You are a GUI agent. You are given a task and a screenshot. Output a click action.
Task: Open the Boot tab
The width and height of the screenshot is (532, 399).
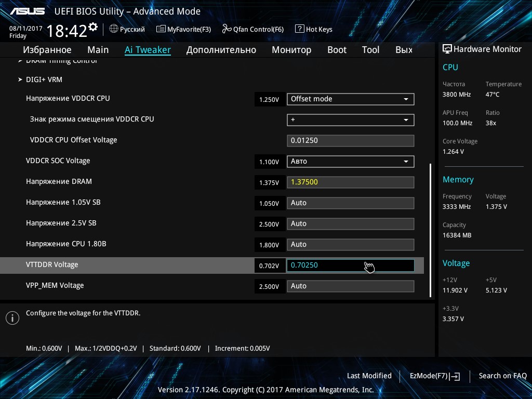click(x=337, y=50)
